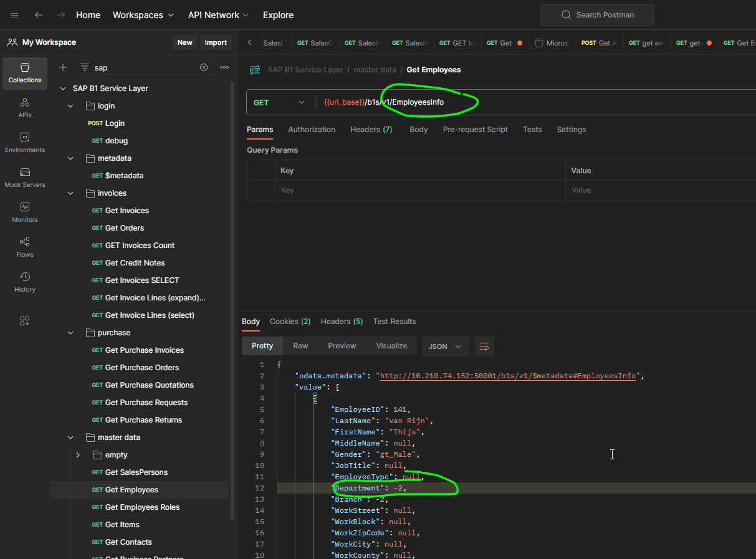Collapse the invoices folder
Image resolution: width=756 pixels, height=559 pixels.
[70, 193]
